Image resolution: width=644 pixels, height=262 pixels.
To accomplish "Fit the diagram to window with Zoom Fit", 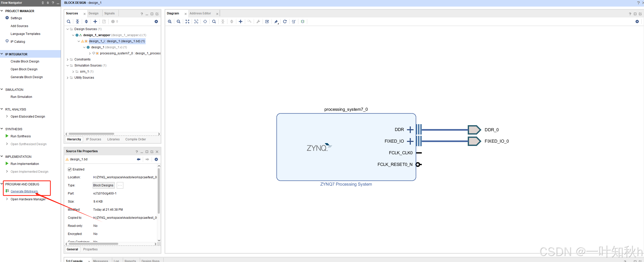I will point(187,21).
